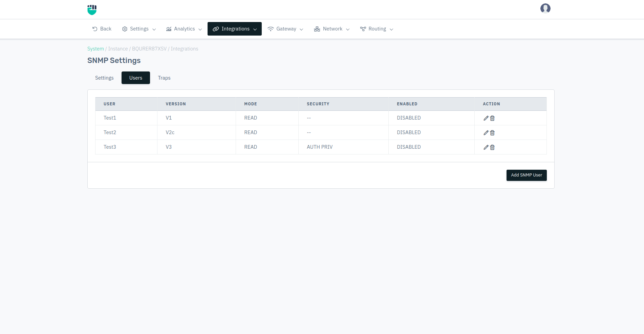
Task: Expand the Network dropdown chevron
Action: click(x=348, y=29)
